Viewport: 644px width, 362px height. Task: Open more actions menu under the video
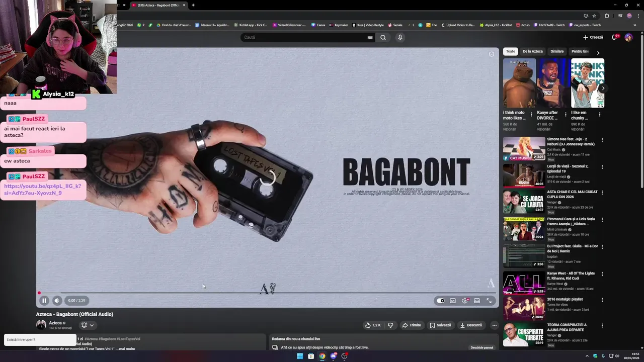[x=494, y=325]
